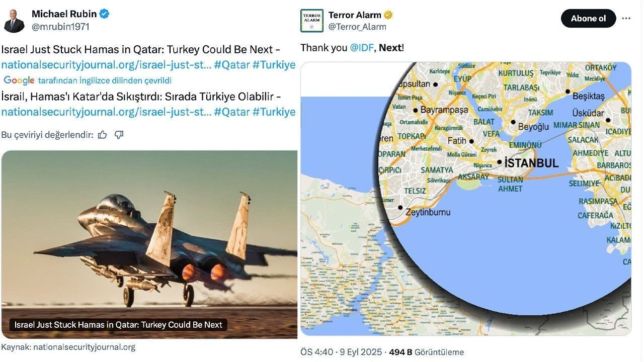
Task: Open the Istanbul map image
Action: (466, 199)
